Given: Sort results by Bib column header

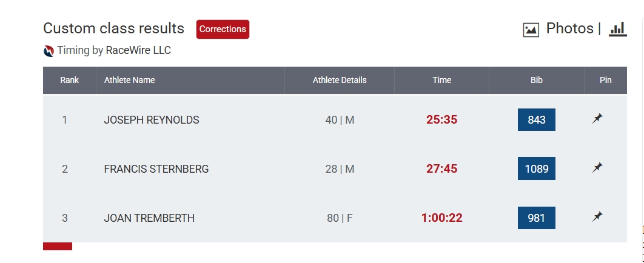Looking at the screenshot, I should coord(536,80).
